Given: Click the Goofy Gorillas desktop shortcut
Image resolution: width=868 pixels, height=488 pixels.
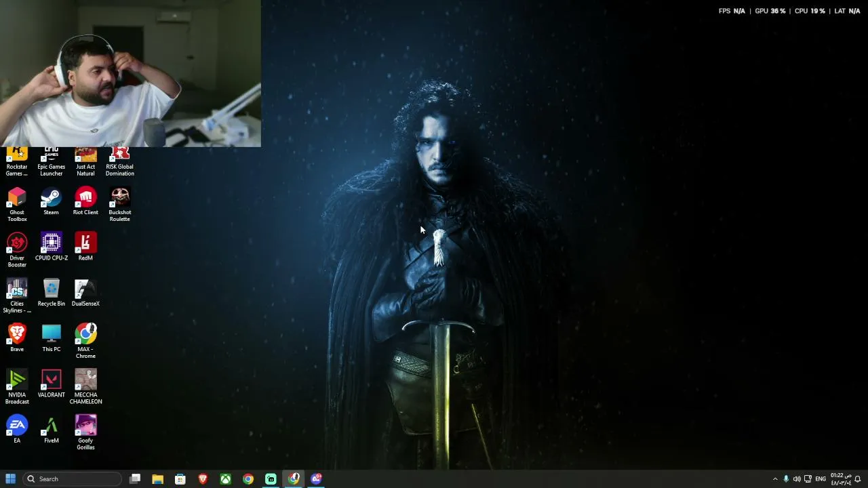Looking at the screenshot, I should pyautogui.click(x=85, y=432).
